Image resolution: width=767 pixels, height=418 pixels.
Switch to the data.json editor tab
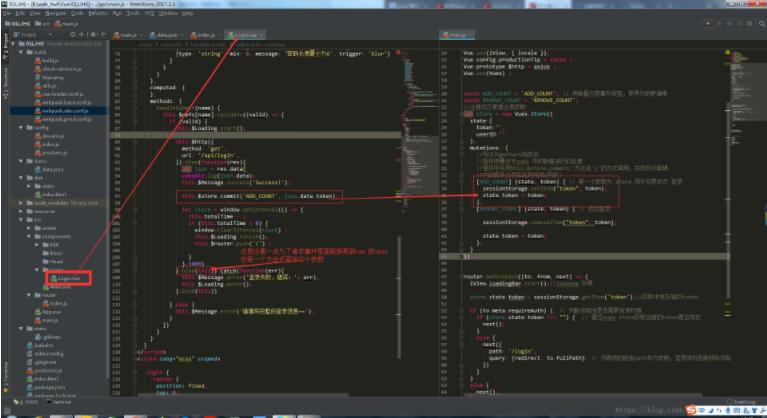(x=165, y=35)
